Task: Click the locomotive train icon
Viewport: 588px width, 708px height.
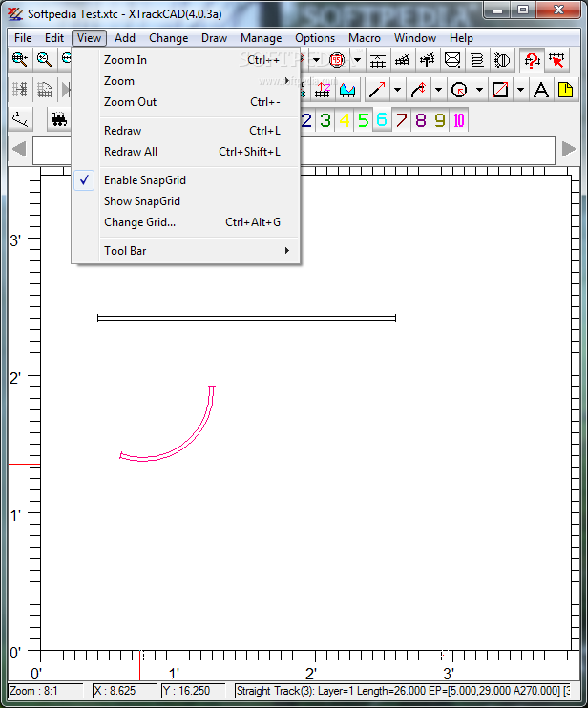Action: tap(59, 119)
